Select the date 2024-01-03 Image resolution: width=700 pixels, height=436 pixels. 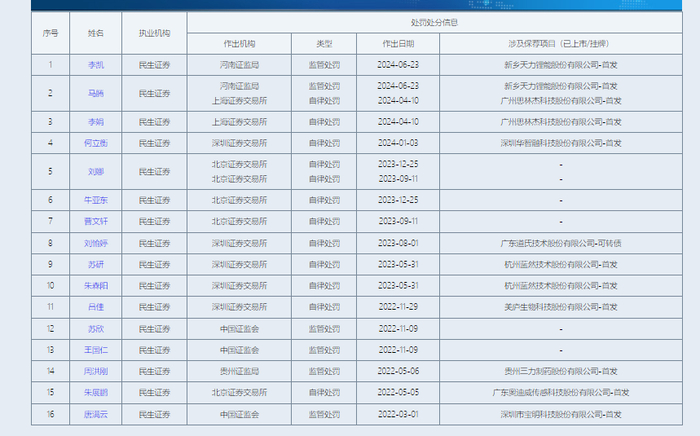coord(398,143)
